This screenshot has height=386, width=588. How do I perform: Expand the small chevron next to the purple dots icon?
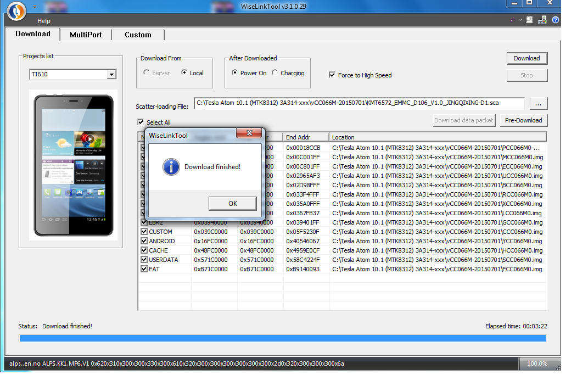(x=519, y=20)
